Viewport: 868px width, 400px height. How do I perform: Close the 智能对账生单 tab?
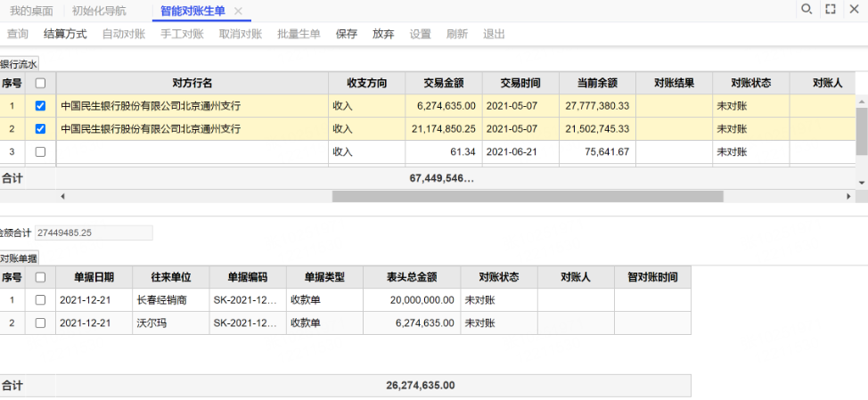coord(238,12)
